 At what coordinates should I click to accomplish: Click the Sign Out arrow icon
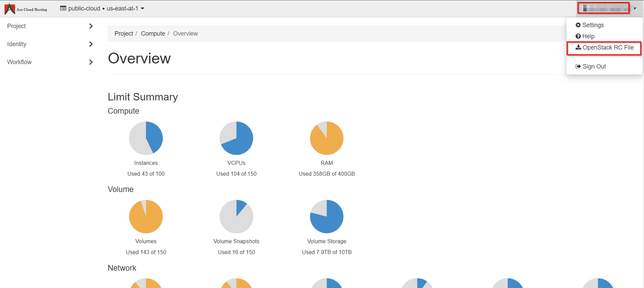click(578, 66)
